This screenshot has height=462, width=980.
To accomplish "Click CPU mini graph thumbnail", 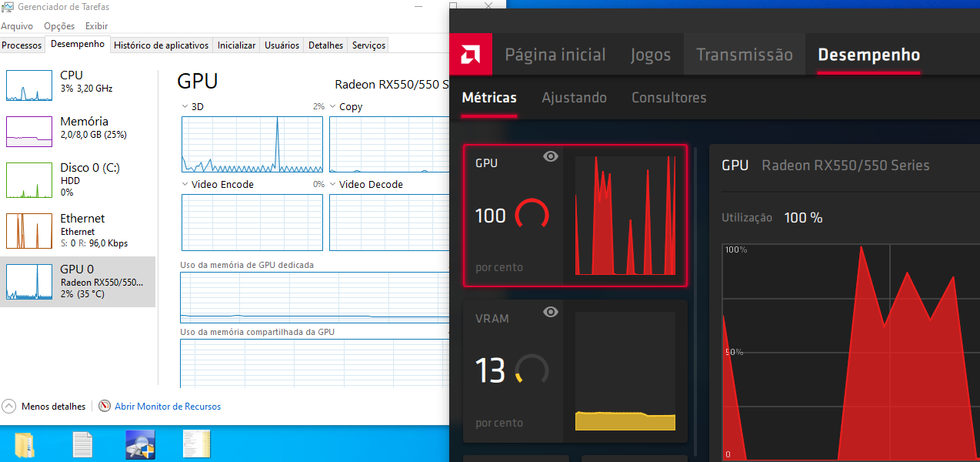I will [x=28, y=85].
